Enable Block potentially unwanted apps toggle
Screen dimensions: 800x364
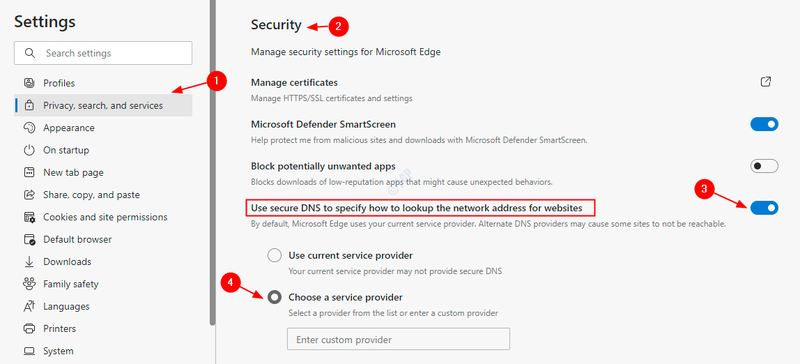tap(764, 166)
